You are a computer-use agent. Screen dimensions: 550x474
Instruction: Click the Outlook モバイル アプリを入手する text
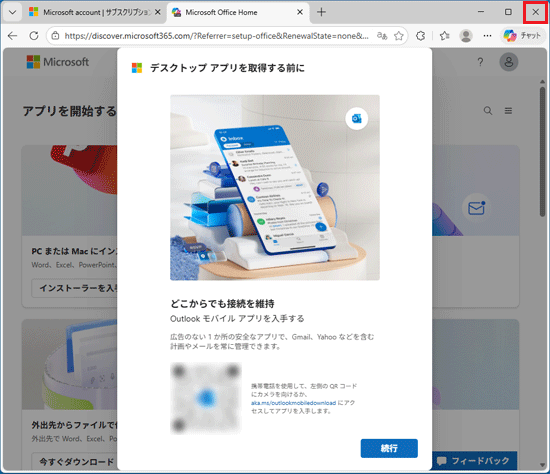237,319
